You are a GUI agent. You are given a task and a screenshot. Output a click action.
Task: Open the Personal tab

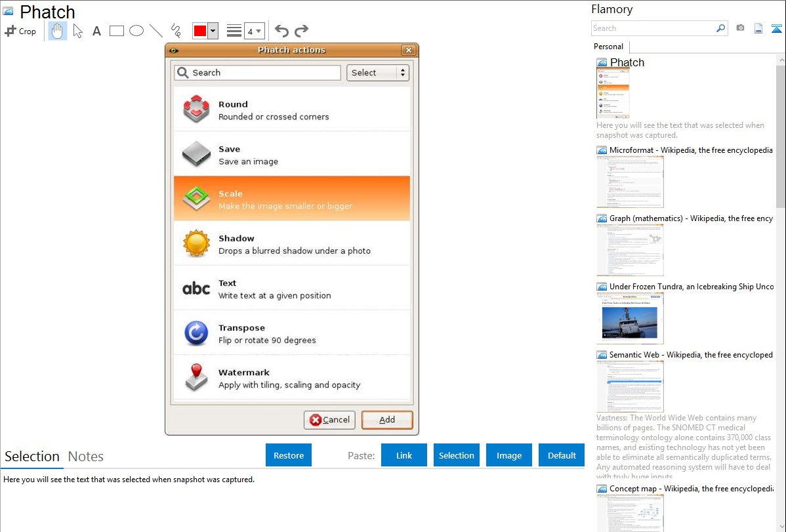point(609,47)
